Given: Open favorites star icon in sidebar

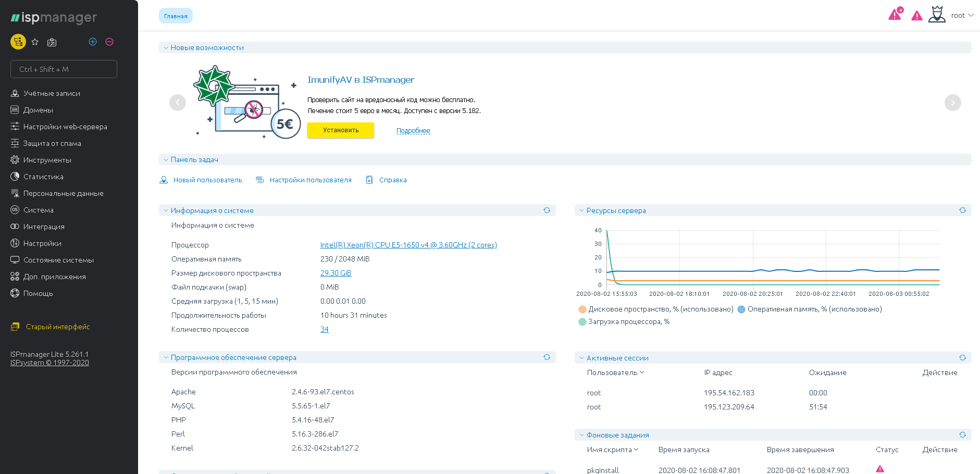Looking at the screenshot, I should (x=35, y=42).
